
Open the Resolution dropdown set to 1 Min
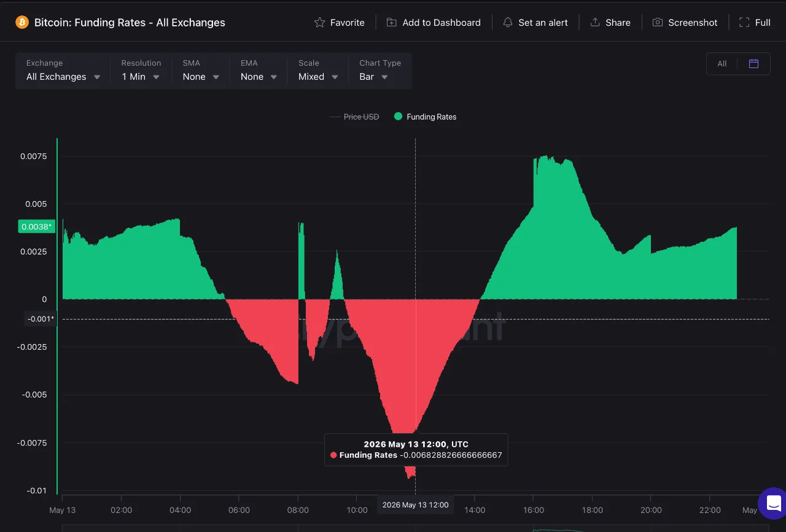(141, 71)
